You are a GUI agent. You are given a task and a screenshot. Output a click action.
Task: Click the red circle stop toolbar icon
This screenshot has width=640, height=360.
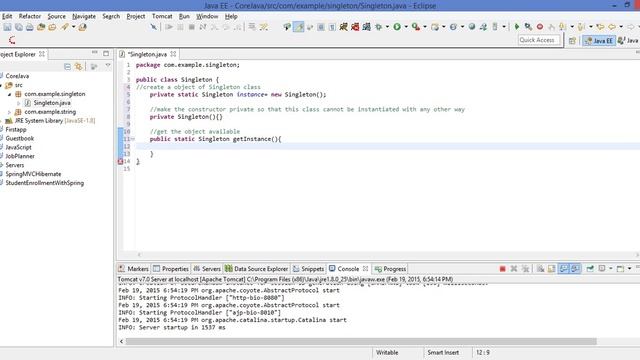[540, 27]
